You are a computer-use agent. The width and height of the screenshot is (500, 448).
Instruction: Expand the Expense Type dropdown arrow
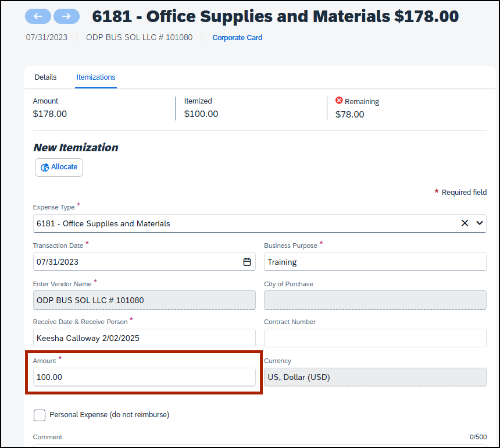tap(479, 223)
